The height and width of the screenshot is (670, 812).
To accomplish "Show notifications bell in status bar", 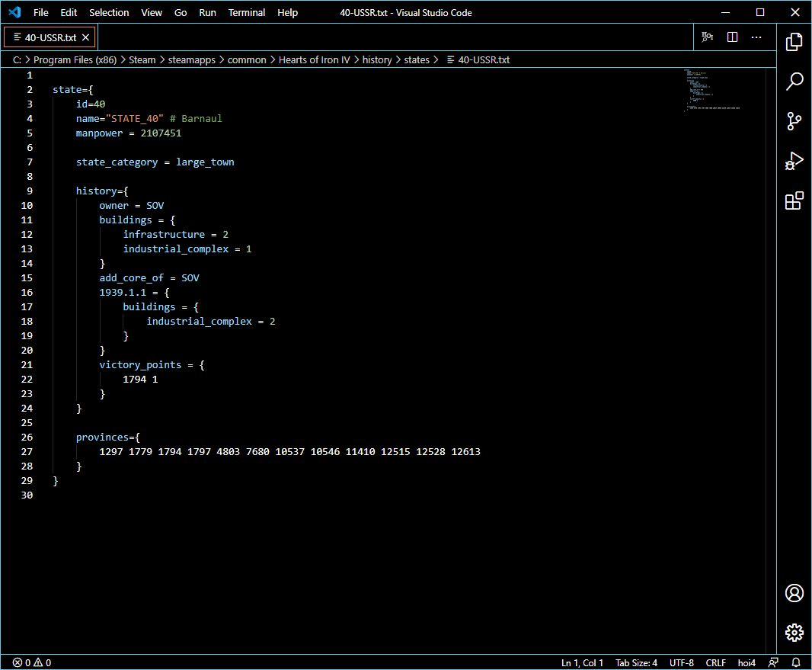I will click(796, 662).
